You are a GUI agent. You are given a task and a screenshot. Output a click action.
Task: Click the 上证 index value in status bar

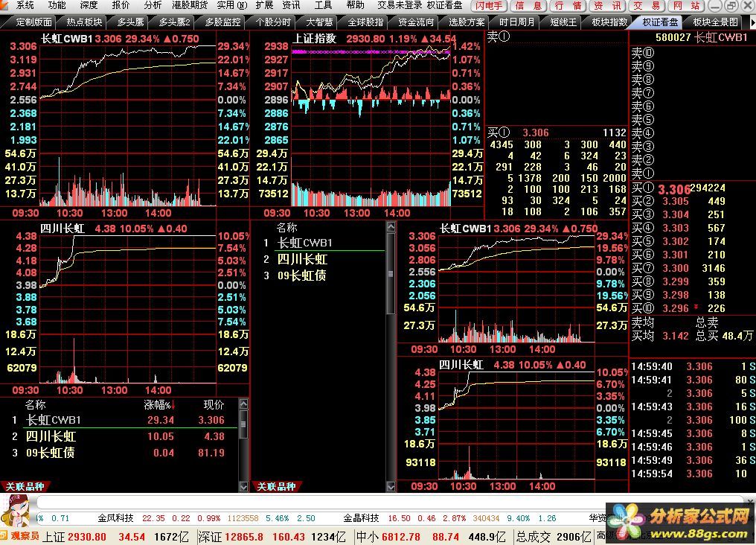coord(87,537)
